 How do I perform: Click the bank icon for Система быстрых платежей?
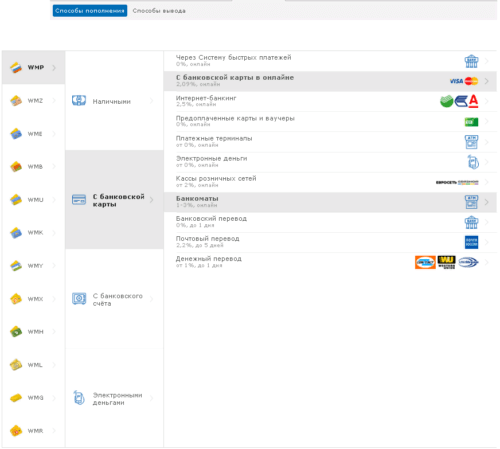pos(471,61)
